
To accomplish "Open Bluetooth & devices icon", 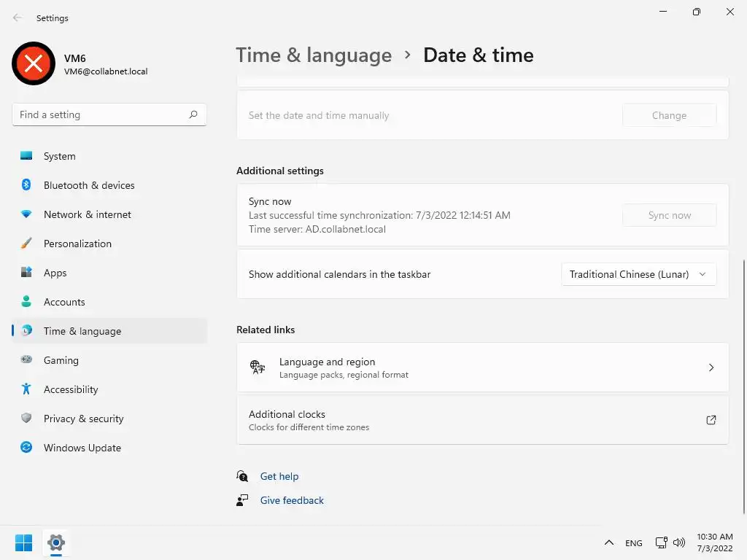I will pos(26,185).
